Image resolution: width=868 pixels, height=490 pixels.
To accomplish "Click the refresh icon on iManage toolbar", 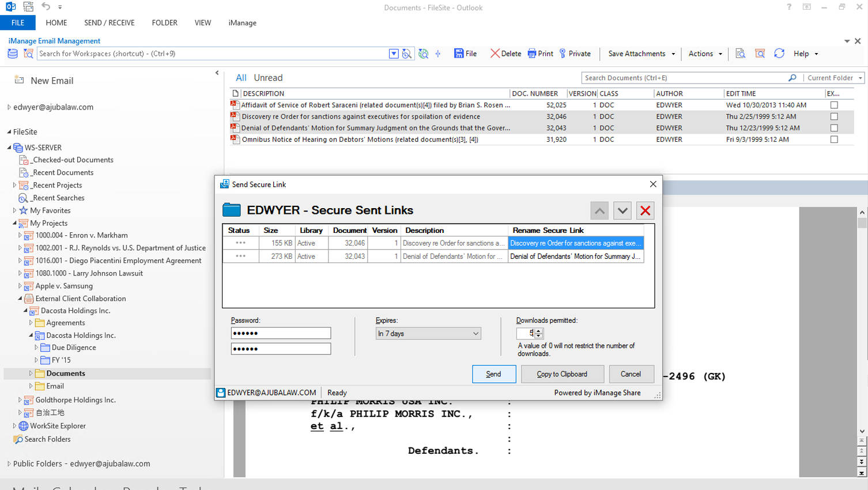I will (x=779, y=54).
